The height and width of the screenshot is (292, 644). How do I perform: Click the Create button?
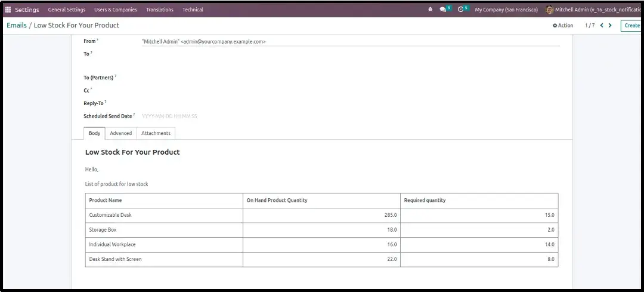(x=631, y=26)
